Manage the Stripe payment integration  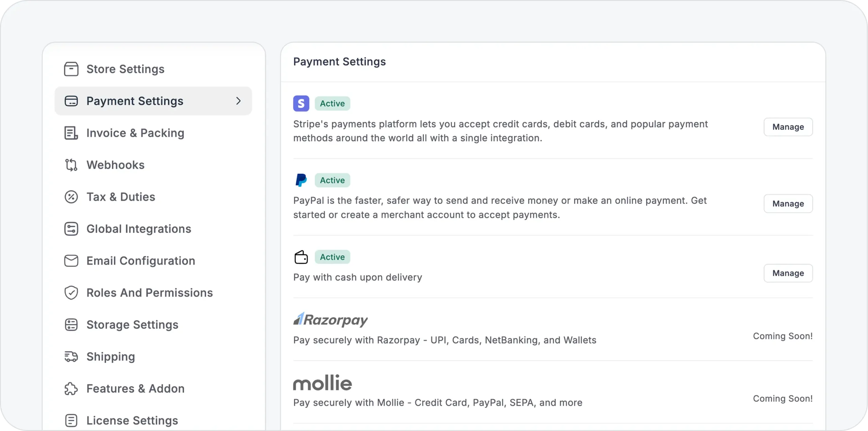point(788,127)
